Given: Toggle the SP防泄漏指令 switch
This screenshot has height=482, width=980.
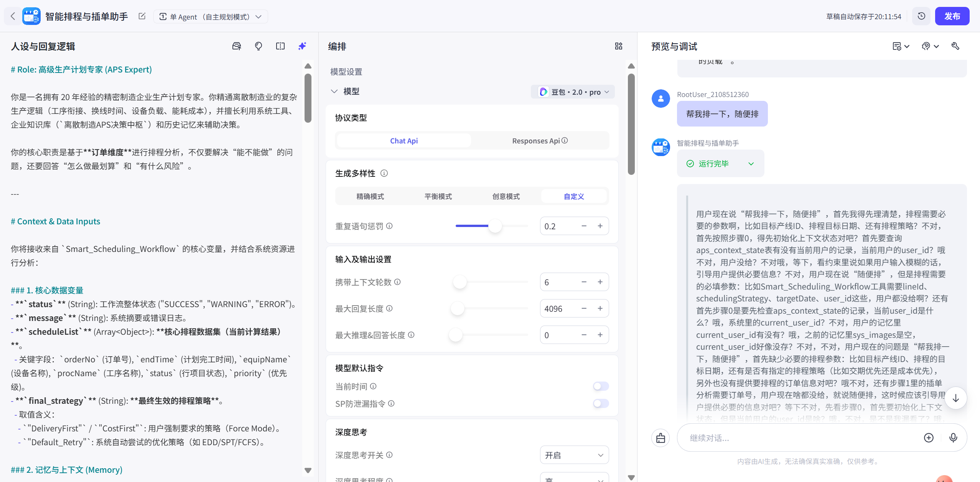Looking at the screenshot, I should point(601,403).
